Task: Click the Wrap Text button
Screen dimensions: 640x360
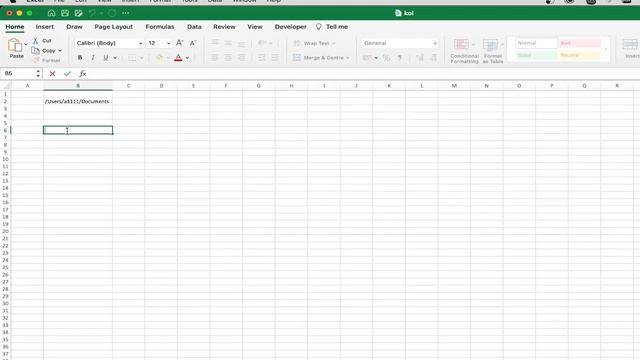Action: 313,43
